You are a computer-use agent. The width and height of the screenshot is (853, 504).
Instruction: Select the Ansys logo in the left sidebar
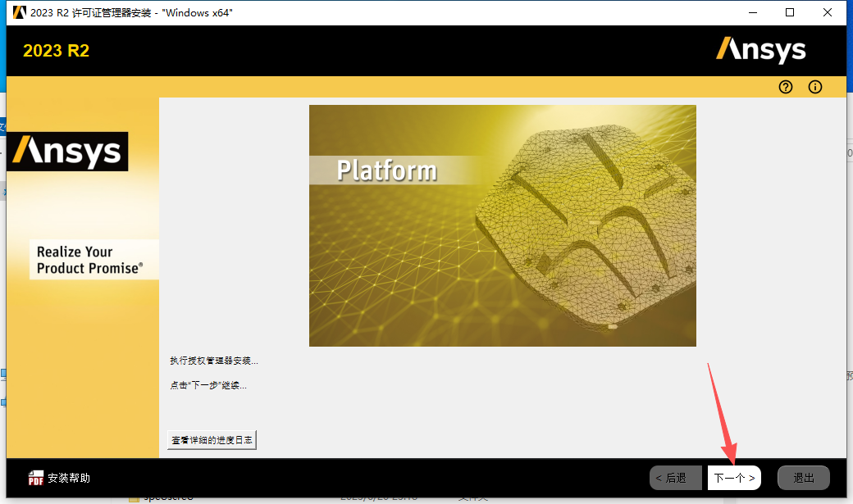(66, 152)
